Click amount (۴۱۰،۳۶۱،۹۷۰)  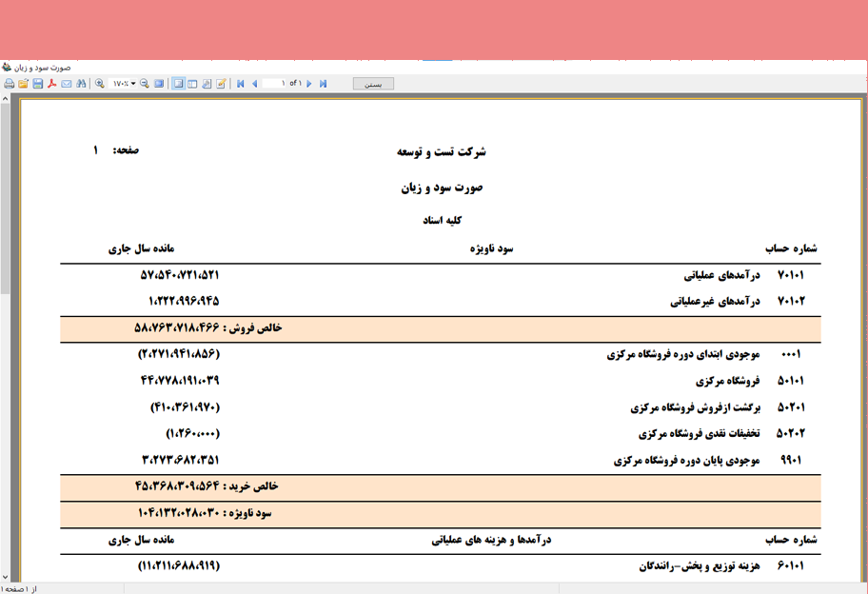point(185,407)
